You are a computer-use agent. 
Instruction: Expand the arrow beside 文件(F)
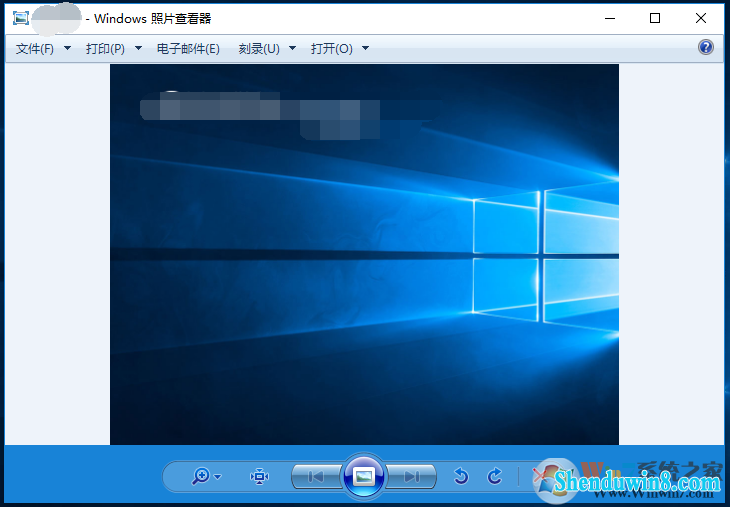[67, 48]
